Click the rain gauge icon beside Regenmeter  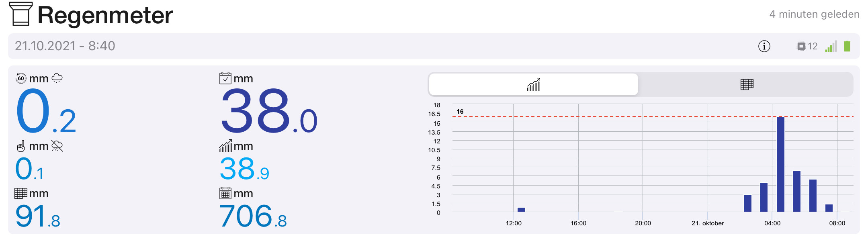(x=20, y=14)
